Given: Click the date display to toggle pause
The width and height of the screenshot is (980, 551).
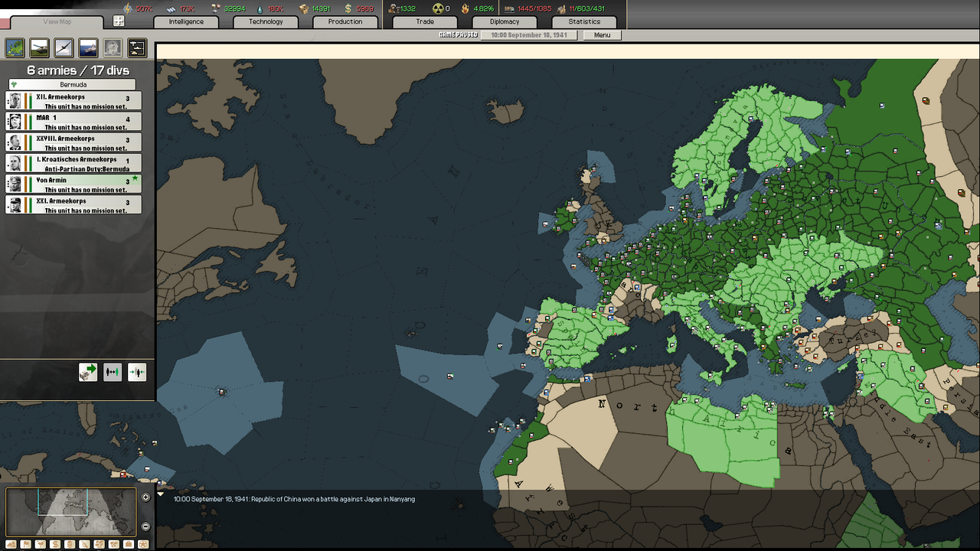Looking at the screenshot, I should 529,35.
